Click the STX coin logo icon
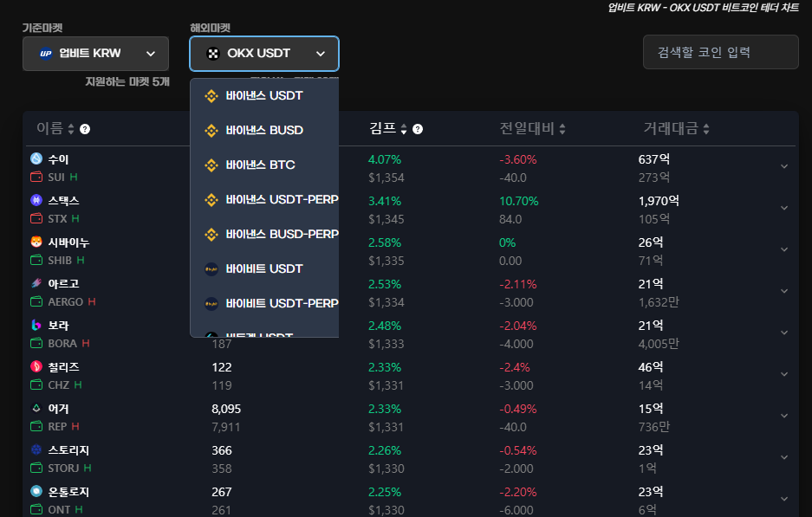The height and width of the screenshot is (517, 812). click(x=36, y=200)
